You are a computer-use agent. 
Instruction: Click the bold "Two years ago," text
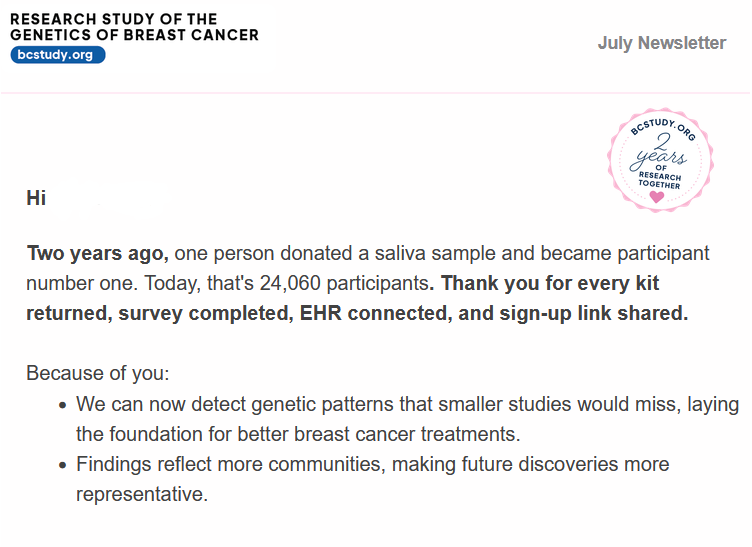click(x=97, y=253)
